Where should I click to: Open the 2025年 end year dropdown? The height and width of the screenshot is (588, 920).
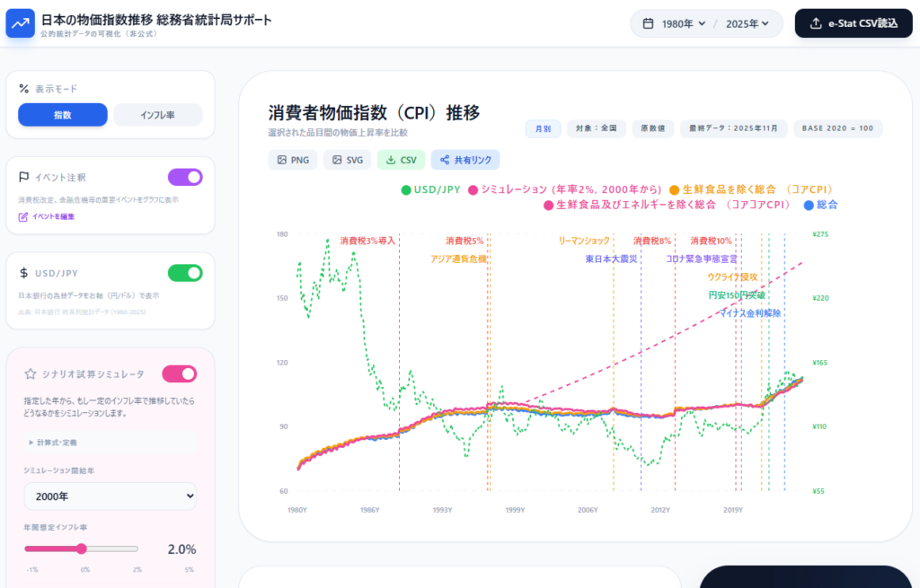click(747, 24)
